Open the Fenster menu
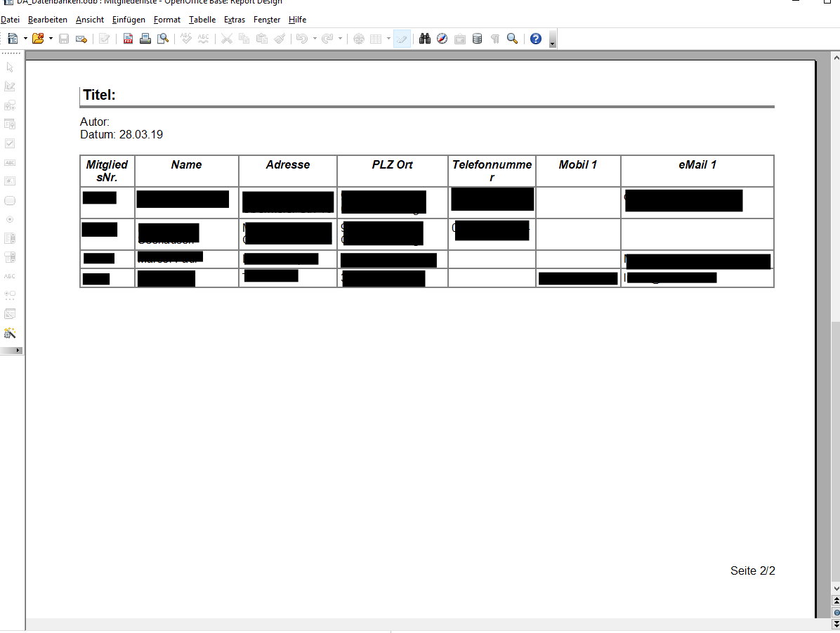The height and width of the screenshot is (633, 840). tap(267, 20)
